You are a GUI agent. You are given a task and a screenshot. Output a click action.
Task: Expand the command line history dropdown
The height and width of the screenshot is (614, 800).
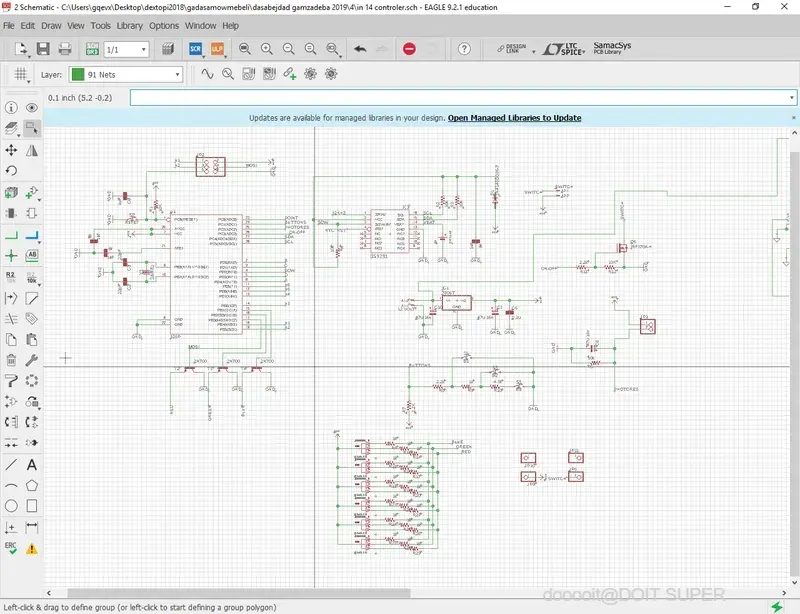click(791, 98)
